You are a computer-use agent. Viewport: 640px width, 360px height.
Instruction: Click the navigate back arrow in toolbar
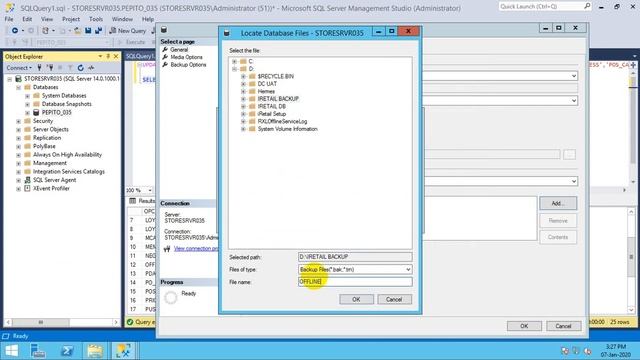(15, 31)
